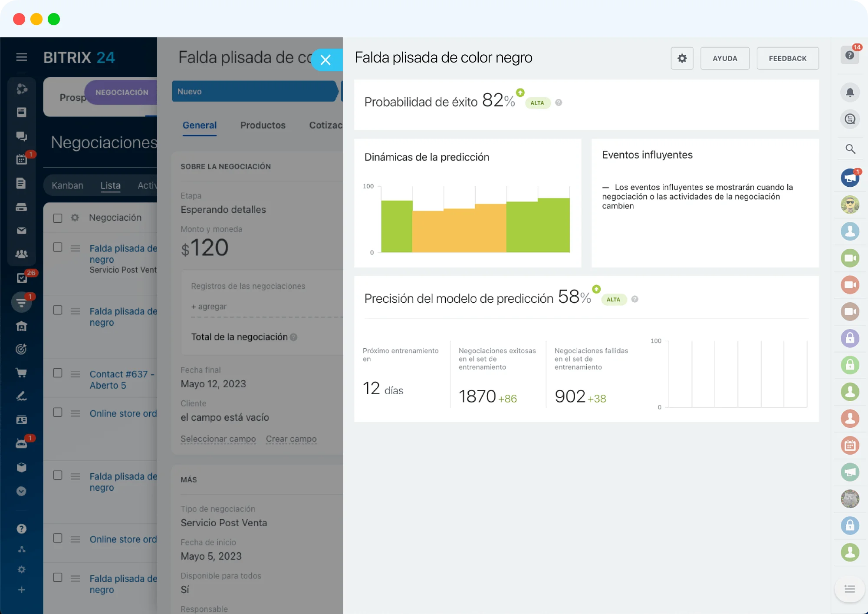Image resolution: width=868 pixels, height=614 pixels.
Task: Open the settings gear in prediction panel
Action: click(x=682, y=58)
